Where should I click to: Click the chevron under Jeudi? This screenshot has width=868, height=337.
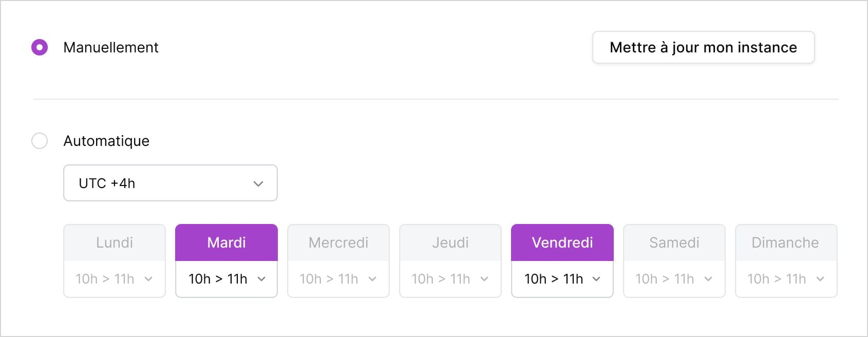click(484, 279)
